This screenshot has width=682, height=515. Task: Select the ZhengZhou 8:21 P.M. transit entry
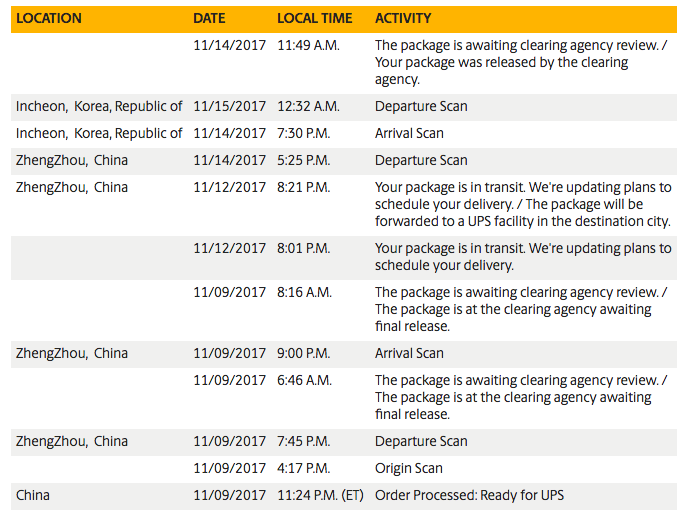pyautogui.click(x=344, y=205)
